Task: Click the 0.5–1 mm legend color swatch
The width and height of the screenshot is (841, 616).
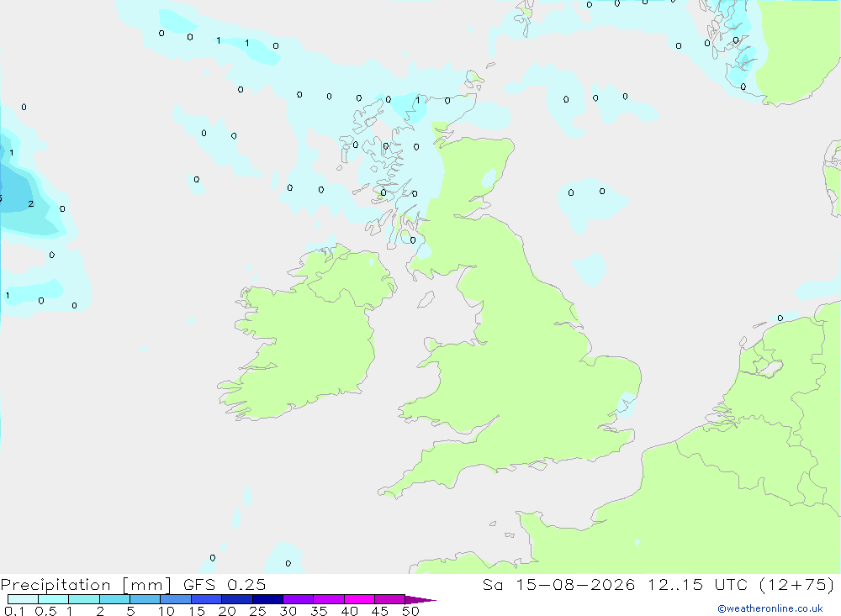Action: coord(54,599)
